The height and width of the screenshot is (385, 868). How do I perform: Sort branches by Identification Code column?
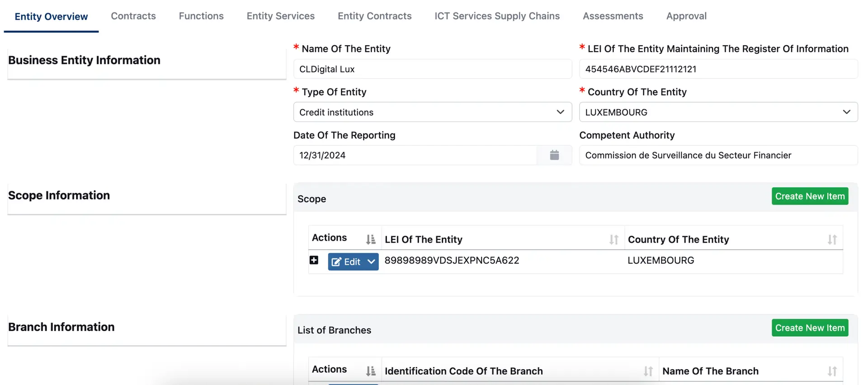click(648, 371)
